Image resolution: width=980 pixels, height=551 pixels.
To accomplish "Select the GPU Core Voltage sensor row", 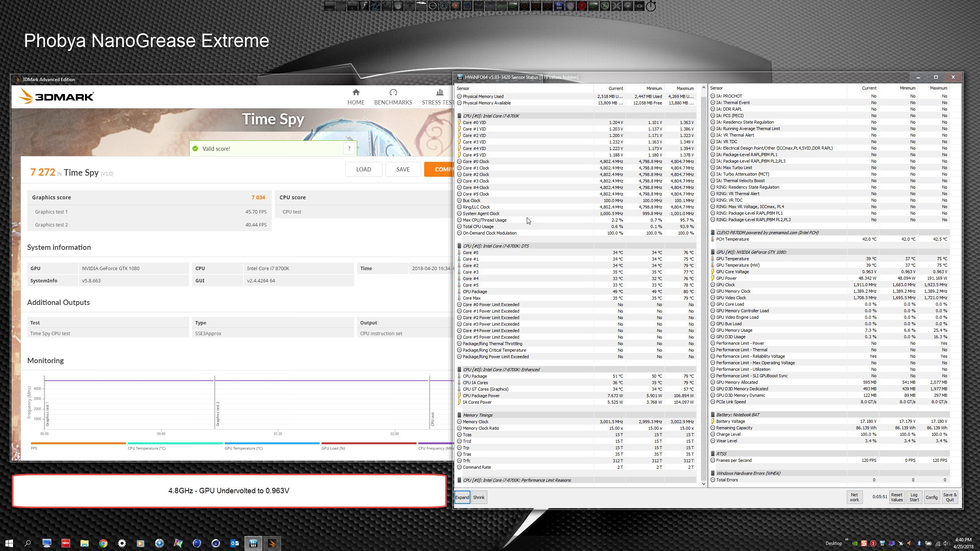I will [x=830, y=272].
